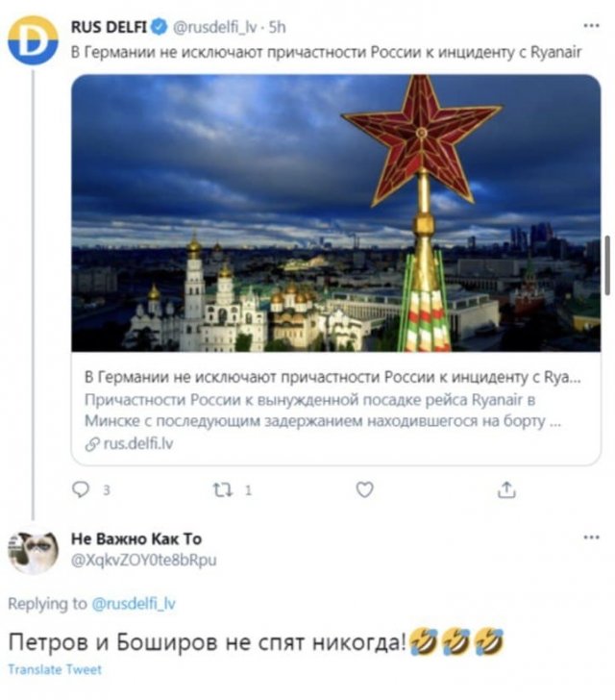Screen dimensions: 615x700
Task: Click the link icon beside rus.delfi.lv
Action: tap(92, 444)
